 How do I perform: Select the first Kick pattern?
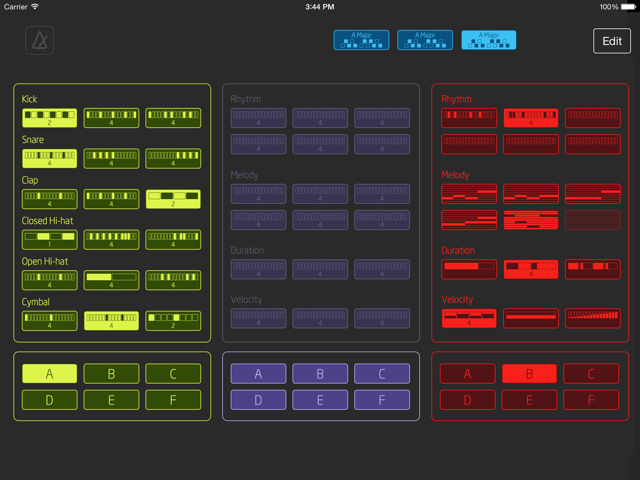tap(49, 118)
